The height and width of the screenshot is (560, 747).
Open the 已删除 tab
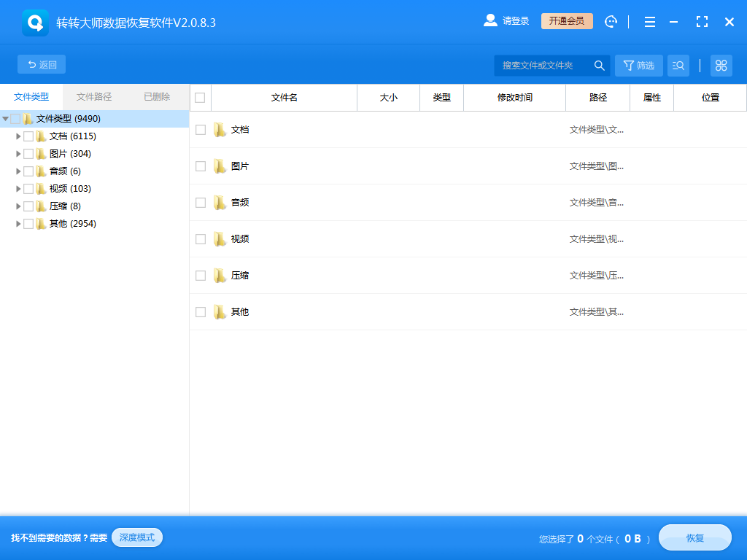(x=155, y=96)
